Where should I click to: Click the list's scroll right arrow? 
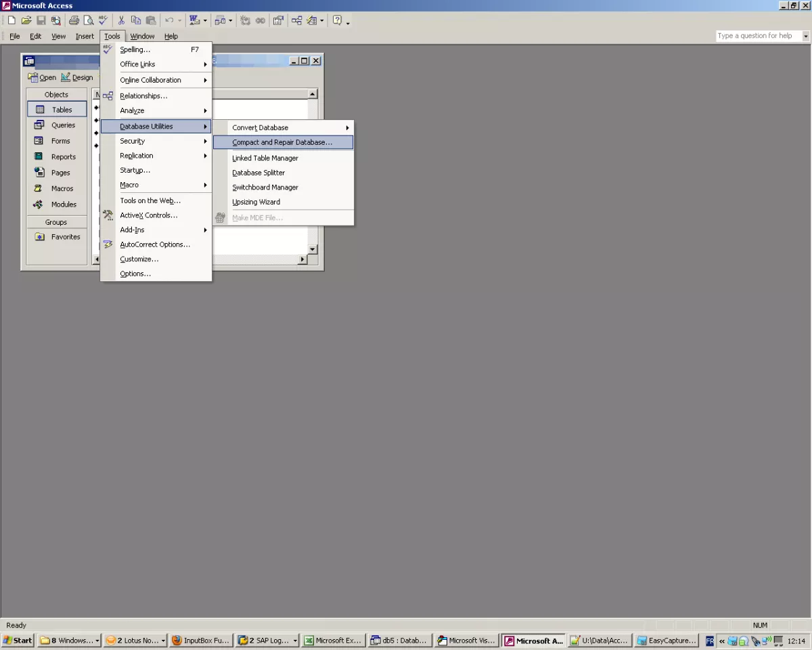(302, 259)
